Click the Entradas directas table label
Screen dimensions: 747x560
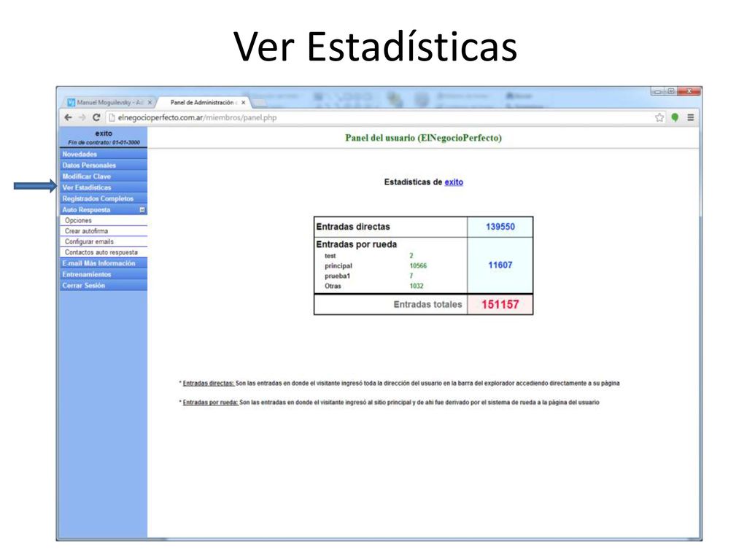pos(353,227)
